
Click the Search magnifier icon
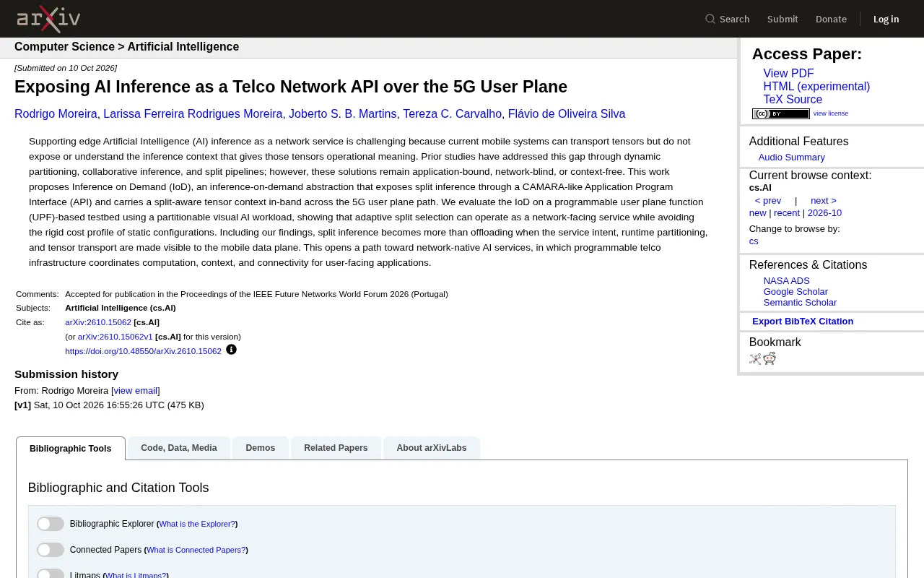(x=710, y=19)
